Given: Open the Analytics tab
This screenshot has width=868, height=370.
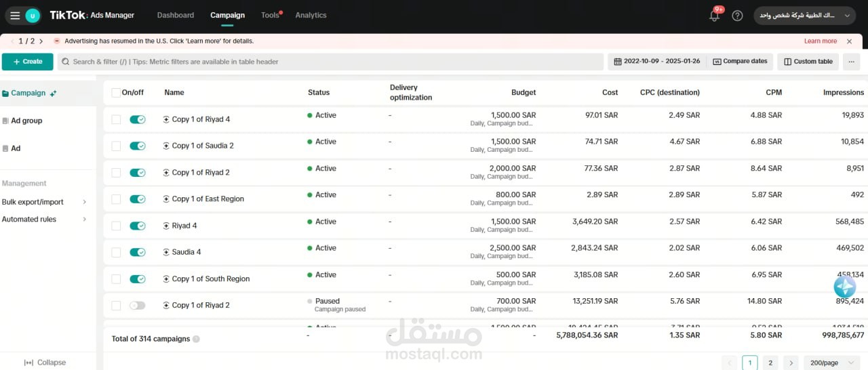Looking at the screenshot, I should click(311, 15).
